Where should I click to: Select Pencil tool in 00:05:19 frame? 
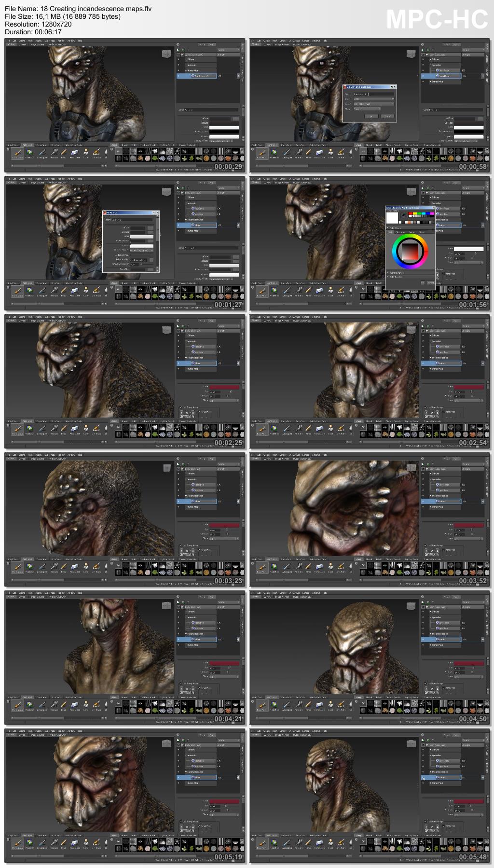tap(64, 843)
